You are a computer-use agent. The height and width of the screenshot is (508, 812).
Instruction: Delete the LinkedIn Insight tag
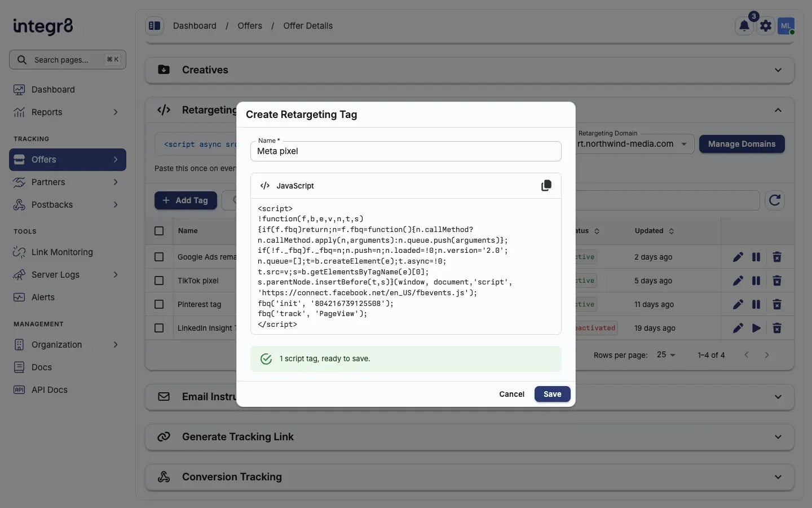tap(776, 328)
